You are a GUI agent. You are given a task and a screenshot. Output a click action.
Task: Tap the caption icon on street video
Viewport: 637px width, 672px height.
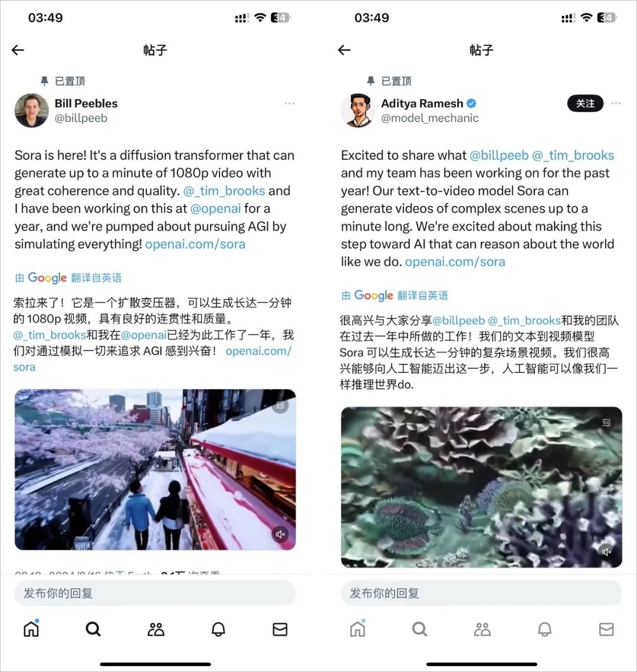[280, 405]
